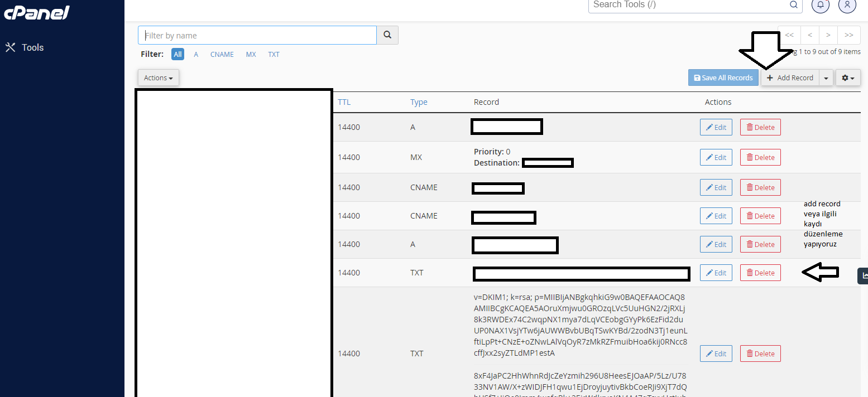Edit the second A record in the table
The height and width of the screenshot is (397, 868).
716,244
